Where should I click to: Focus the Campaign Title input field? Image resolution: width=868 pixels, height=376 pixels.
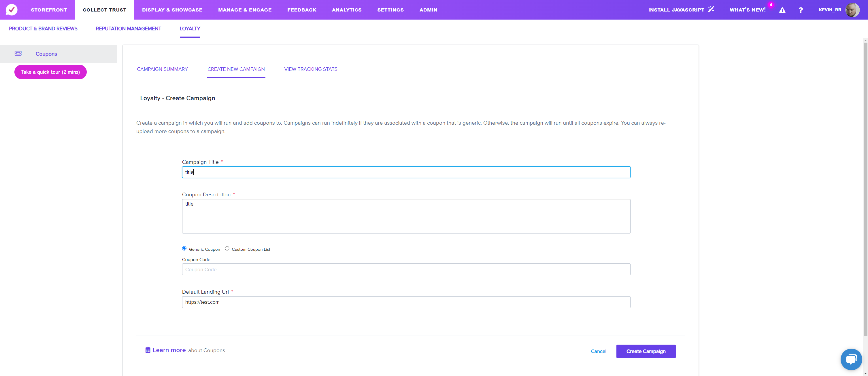click(406, 172)
